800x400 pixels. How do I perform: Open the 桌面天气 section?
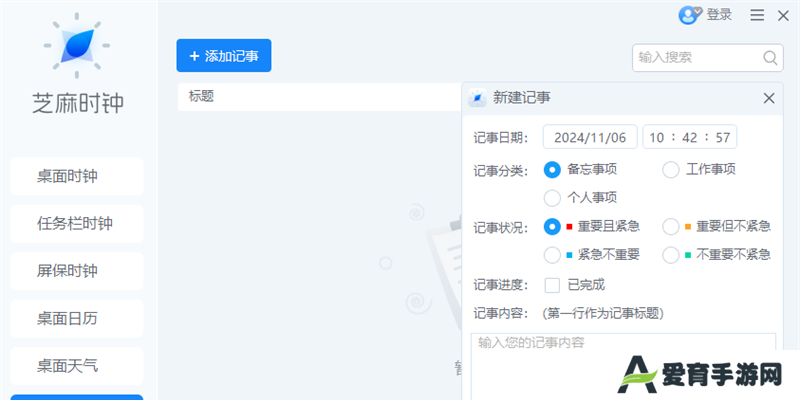click(x=77, y=366)
